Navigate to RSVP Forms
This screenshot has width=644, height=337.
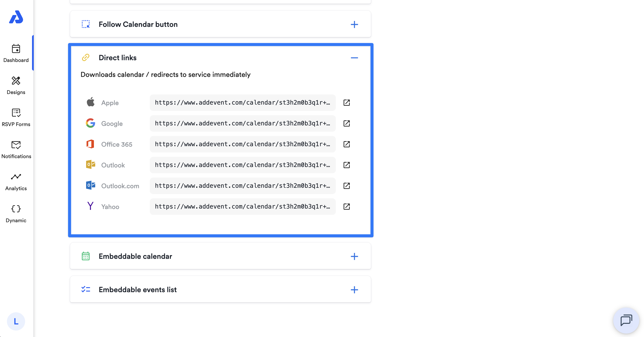point(16,117)
